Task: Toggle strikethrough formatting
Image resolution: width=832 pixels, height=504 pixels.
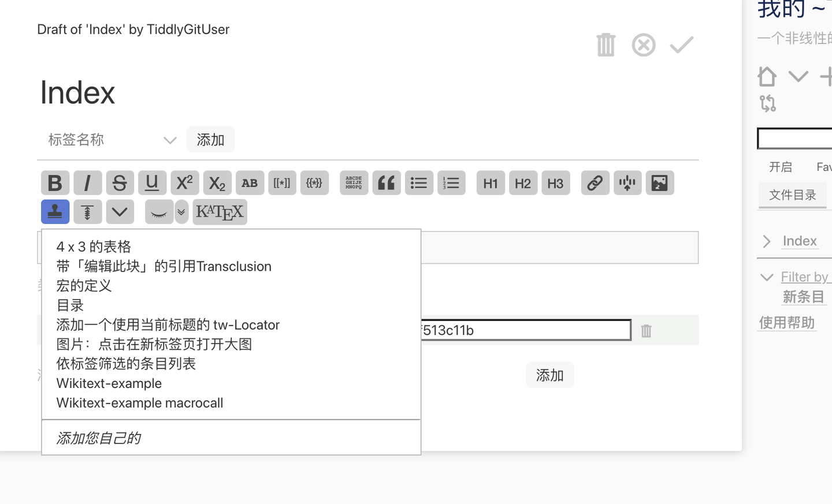Action: coord(120,182)
